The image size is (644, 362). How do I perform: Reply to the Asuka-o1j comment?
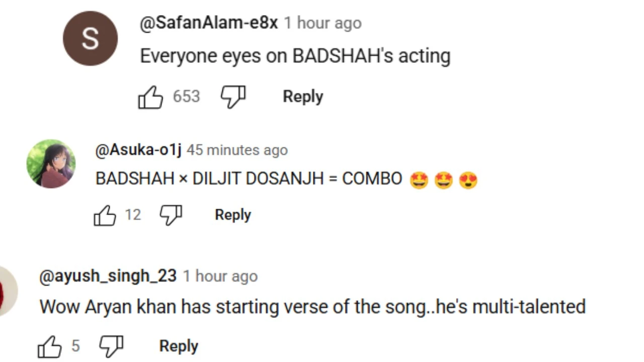(233, 215)
